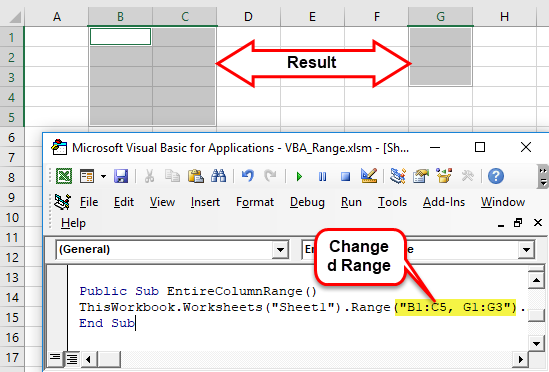Click the 'End Sub' code line
The width and height of the screenshot is (549, 372).
107,323
